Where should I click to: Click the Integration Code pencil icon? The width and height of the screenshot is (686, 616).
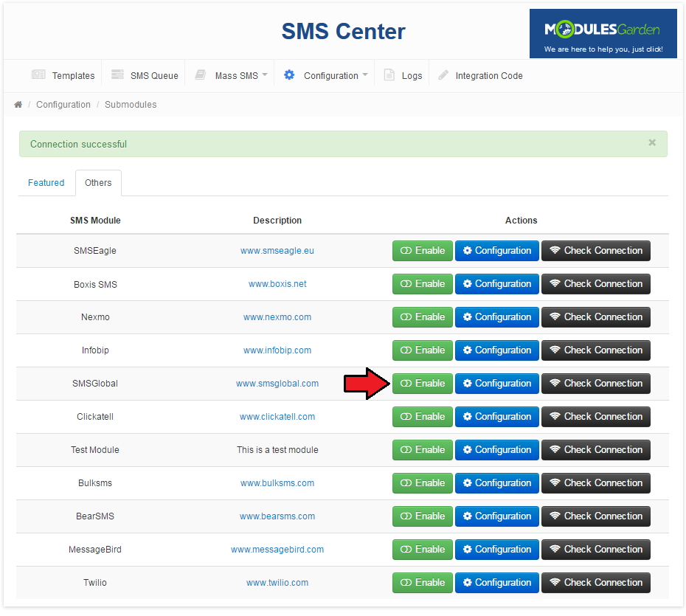[x=443, y=75]
